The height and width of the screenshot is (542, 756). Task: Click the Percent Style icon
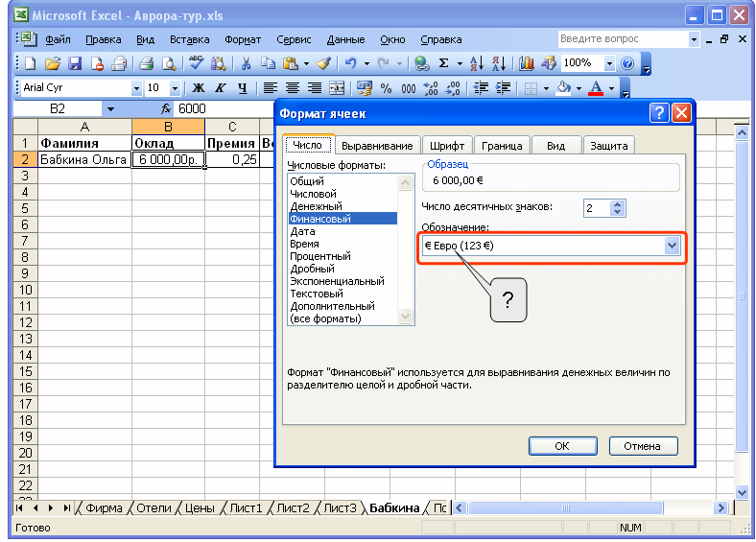click(x=386, y=87)
